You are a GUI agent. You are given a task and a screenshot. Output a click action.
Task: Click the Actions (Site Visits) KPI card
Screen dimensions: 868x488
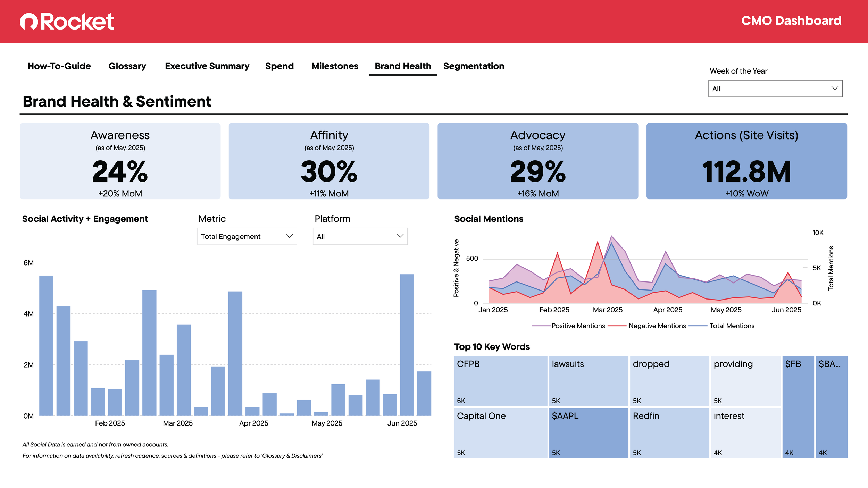[746, 161]
